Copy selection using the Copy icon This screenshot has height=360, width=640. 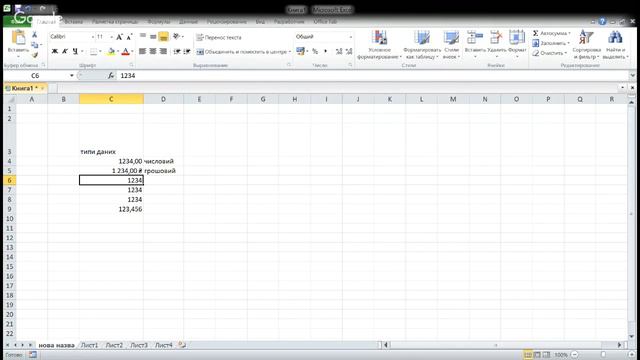35,45
